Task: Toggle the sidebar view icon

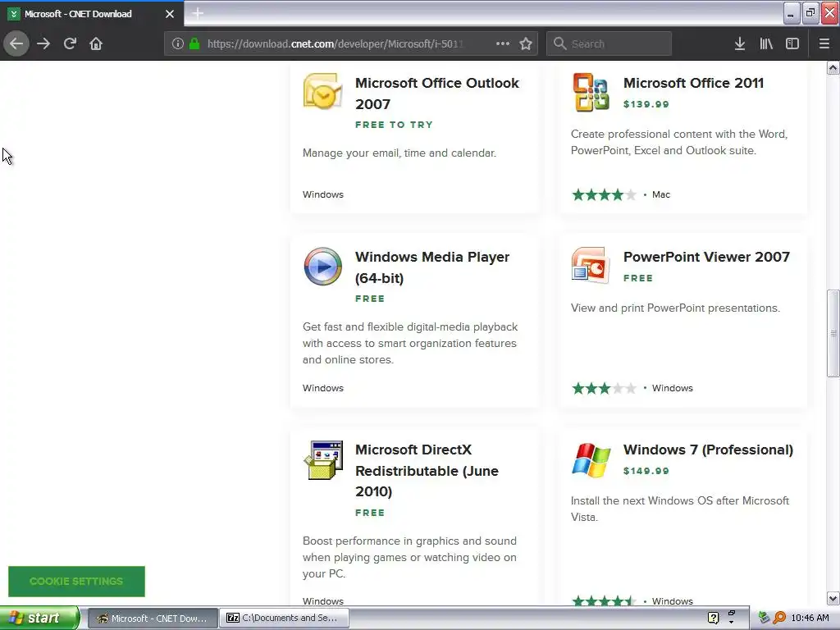Action: [x=792, y=43]
